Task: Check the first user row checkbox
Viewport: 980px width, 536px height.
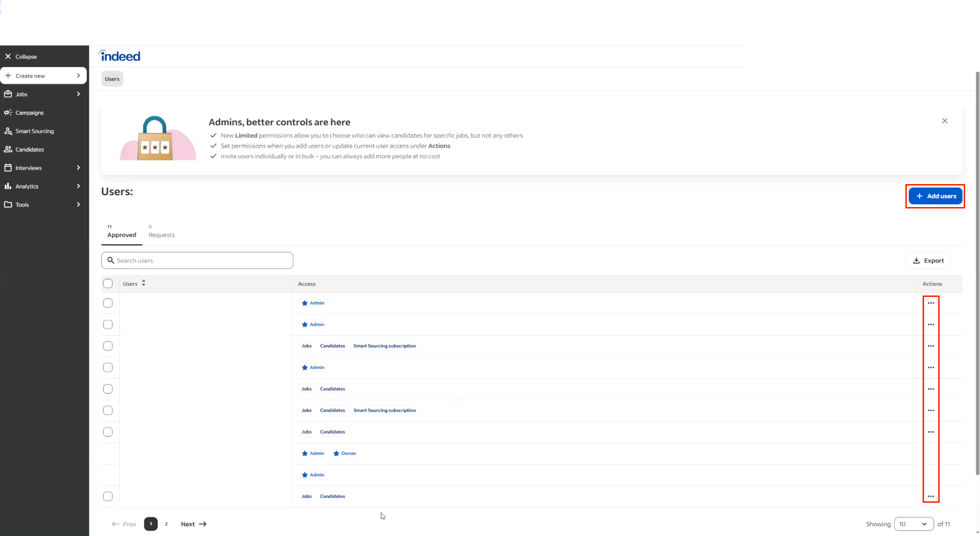Action: (108, 303)
